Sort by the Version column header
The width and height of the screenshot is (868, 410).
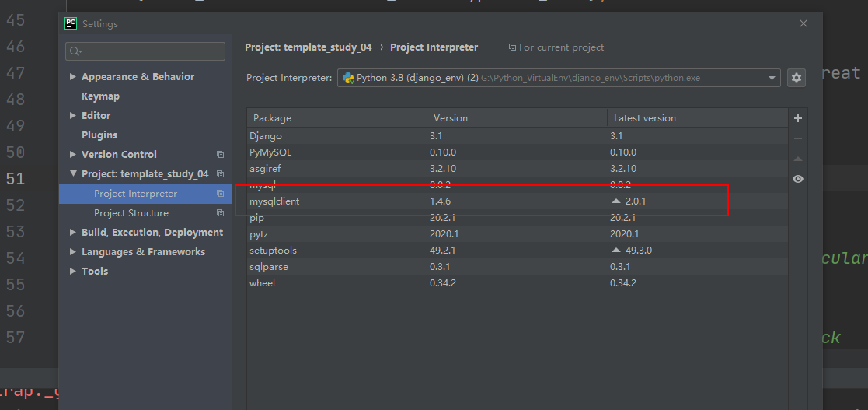point(517,118)
